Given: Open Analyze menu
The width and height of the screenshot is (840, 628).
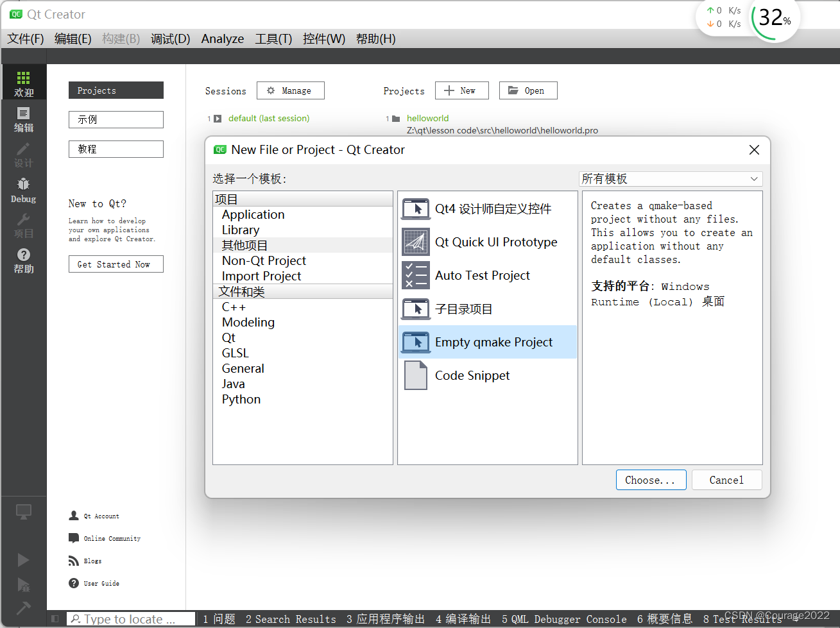Looking at the screenshot, I should (223, 38).
